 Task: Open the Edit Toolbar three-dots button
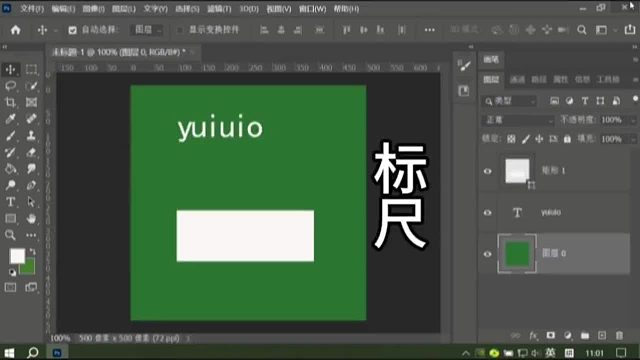click(31, 235)
